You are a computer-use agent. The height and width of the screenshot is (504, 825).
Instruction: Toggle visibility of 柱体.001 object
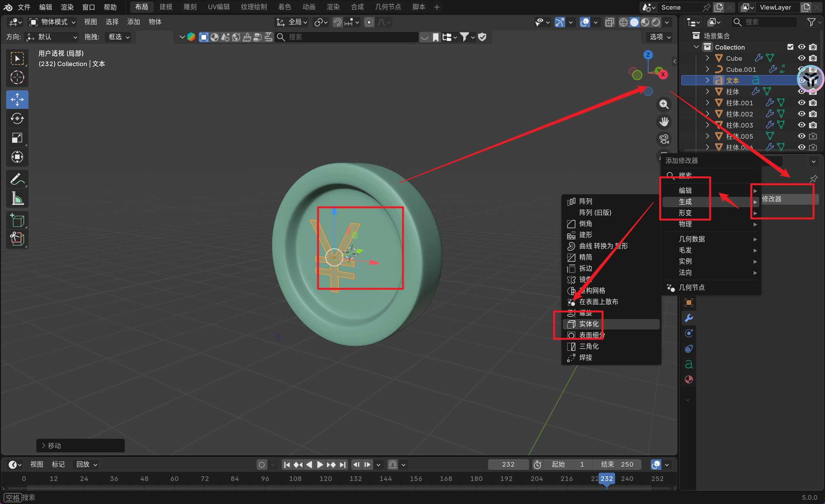pos(802,103)
